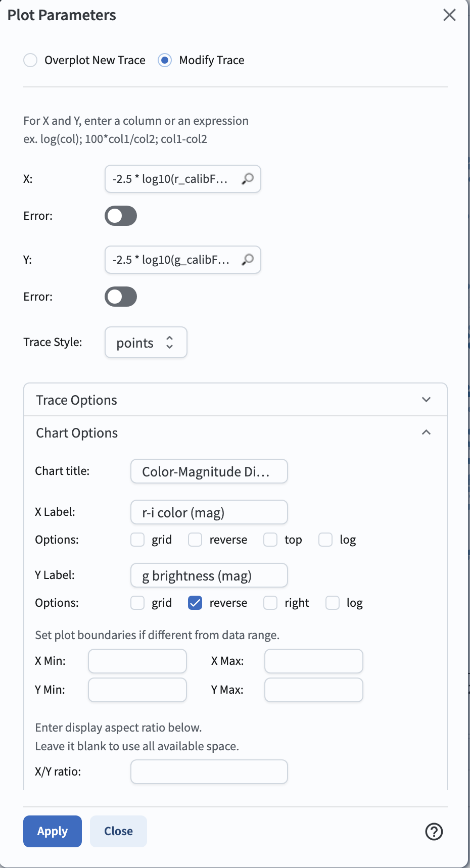Select Overplot New Trace radio button
The height and width of the screenshot is (868, 470).
tap(30, 60)
